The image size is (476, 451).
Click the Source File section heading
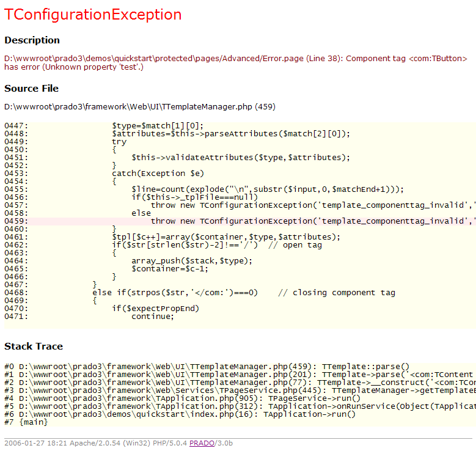31,89
